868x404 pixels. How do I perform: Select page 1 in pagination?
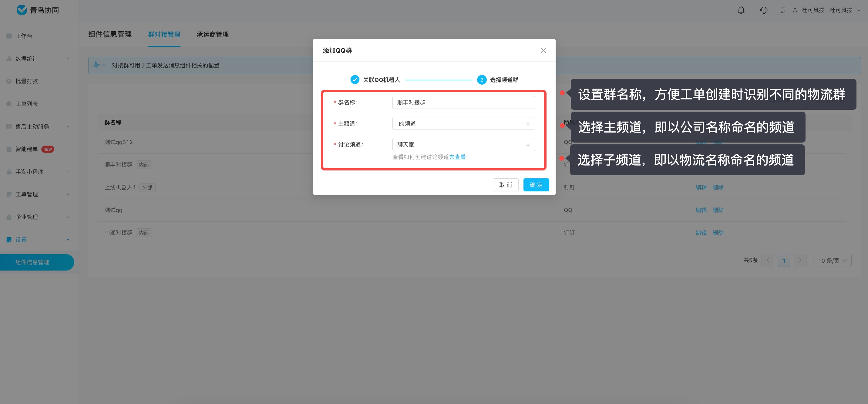click(x=784, y=261)
